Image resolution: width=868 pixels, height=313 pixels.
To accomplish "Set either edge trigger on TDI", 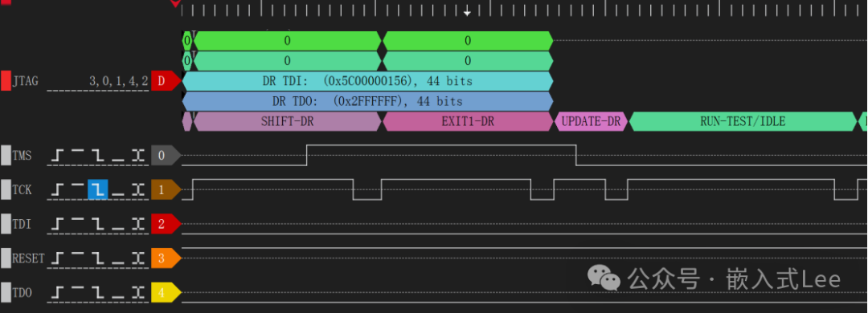I will tap(138, 224).
